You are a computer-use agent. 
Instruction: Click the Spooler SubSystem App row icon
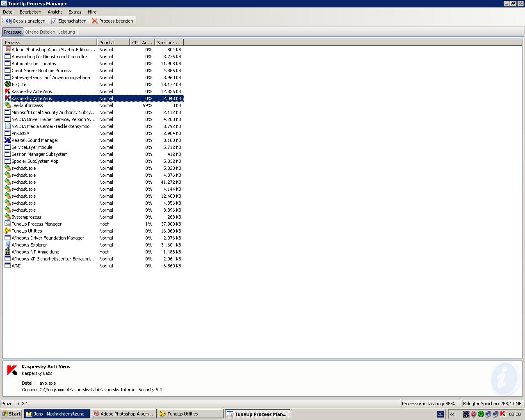pos(8,161)
